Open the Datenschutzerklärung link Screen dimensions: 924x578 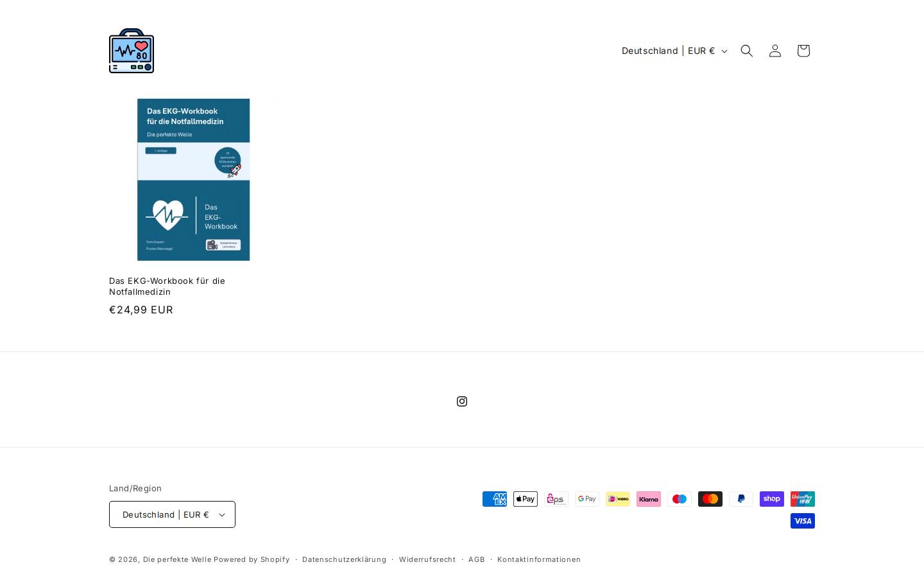[344, 559]
